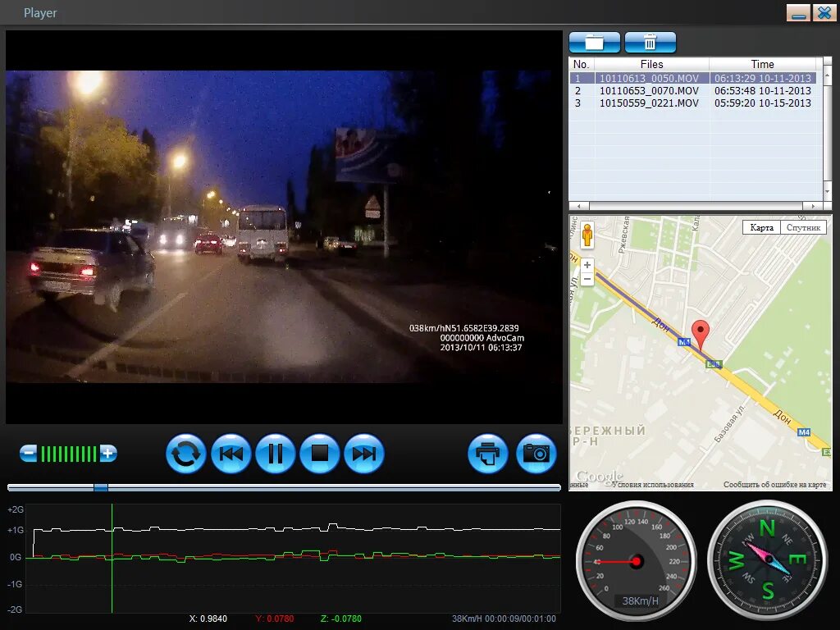
Task: Decrease volume with minus button
Action: coord(29,453)
